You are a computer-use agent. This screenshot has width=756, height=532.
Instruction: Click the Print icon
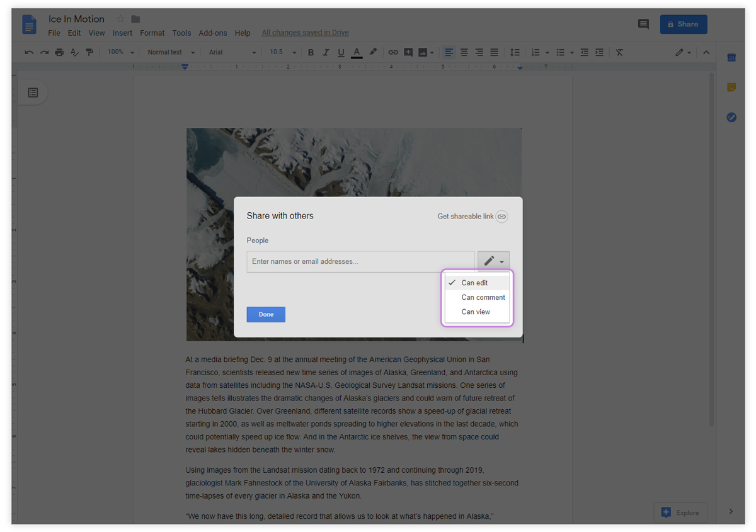point(59,52)
